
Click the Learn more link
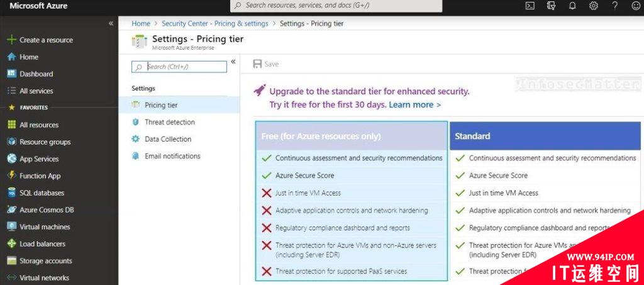click(415, 104)
